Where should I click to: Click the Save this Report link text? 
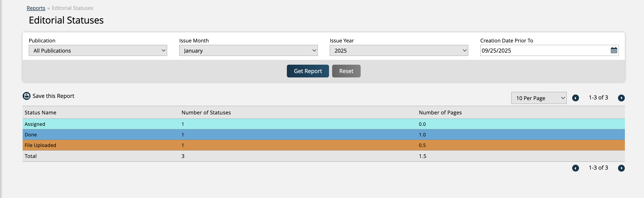tap(53, 96)
